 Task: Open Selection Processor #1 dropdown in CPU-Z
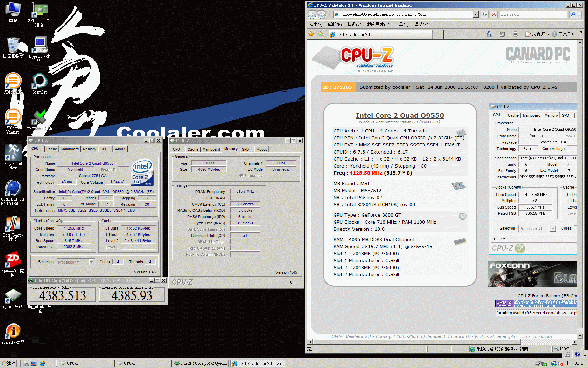(91, 262)
